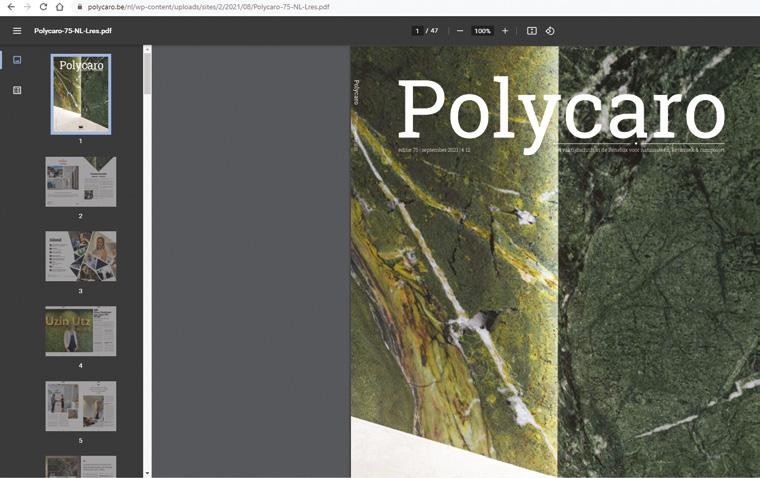
Task: Fit the PDF page to window
Action: point(532,31)
